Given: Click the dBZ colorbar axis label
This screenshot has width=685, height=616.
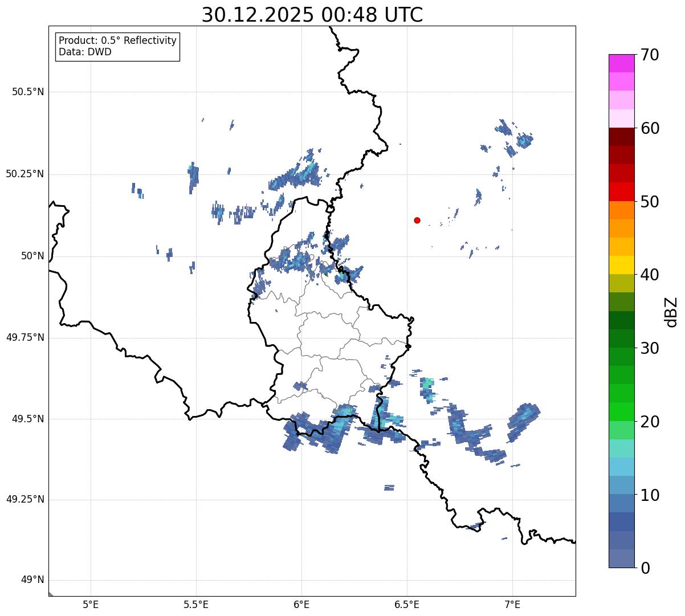Looking at the screenshot, I should 671,311.
